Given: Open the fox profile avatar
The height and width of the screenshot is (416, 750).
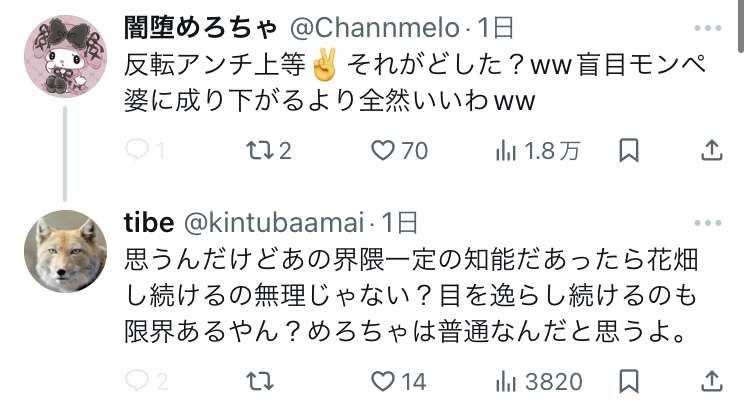Looking at the screenshot, I should click(x=66, y=251).
